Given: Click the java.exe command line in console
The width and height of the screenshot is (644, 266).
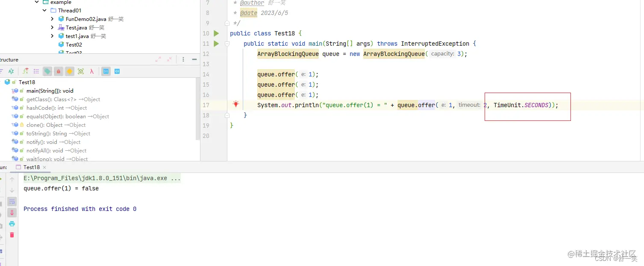Looking at the screenshot, I should 102,178.
